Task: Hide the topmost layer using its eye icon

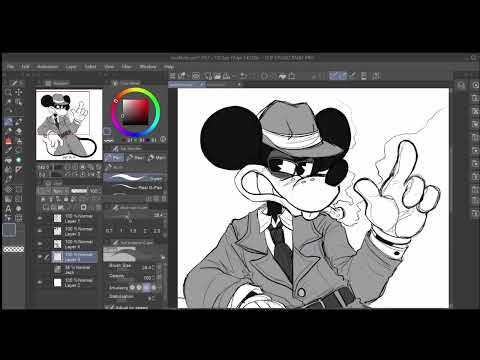Action: pyautogui.click(x=40, y=218)
